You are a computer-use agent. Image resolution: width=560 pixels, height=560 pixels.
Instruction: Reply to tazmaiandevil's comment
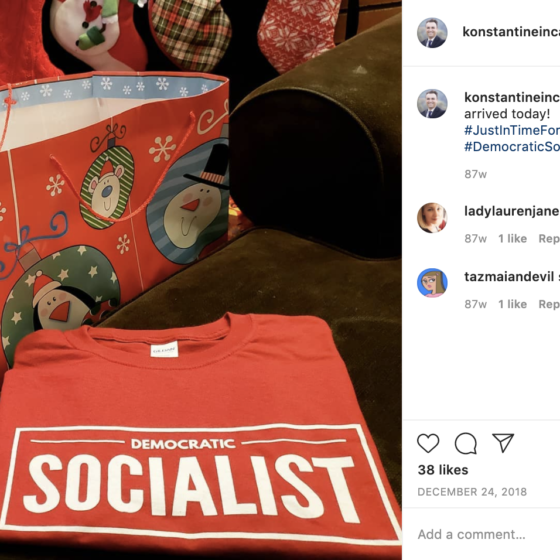[549, 304]
